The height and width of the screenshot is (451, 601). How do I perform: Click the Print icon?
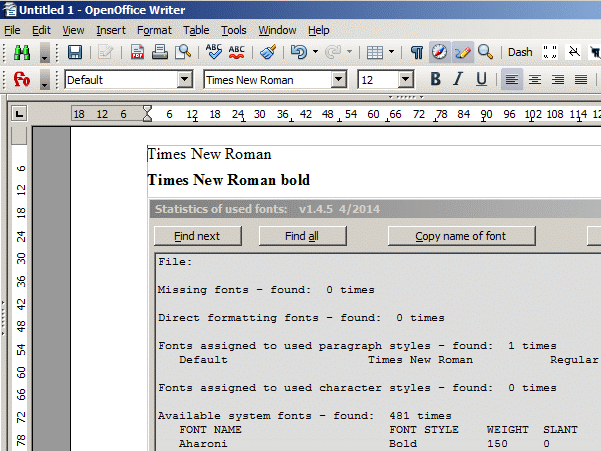click(160, 52)
